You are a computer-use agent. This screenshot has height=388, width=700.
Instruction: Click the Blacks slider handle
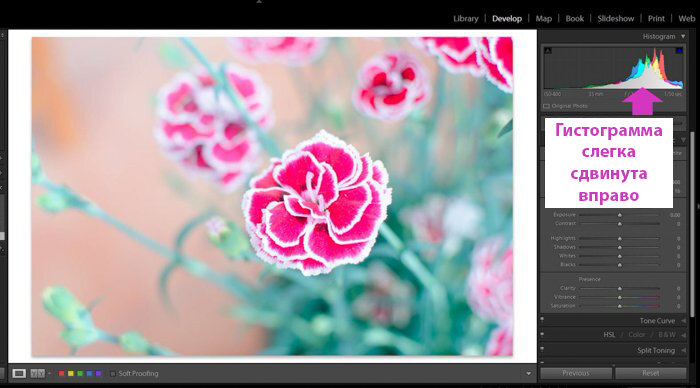[x=620, y=265]
